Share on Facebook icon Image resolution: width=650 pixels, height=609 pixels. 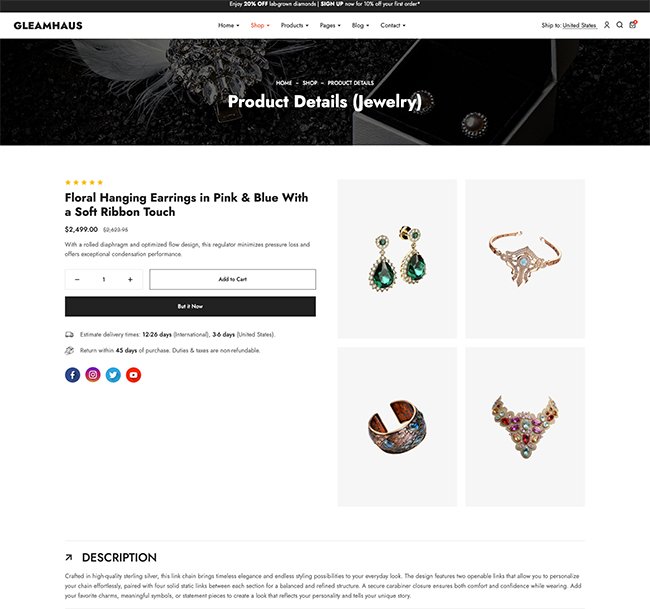point(73,375)
